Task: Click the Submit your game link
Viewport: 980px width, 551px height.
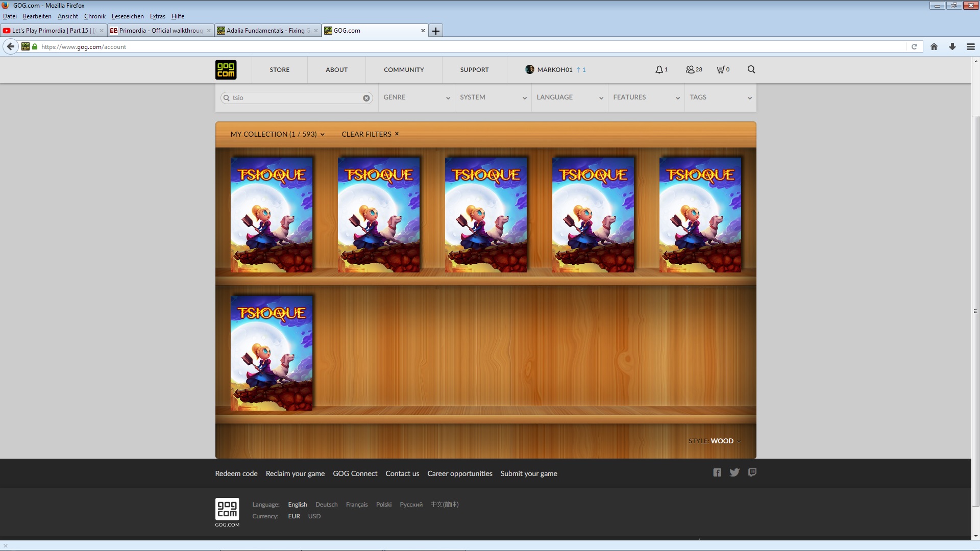Action: click(x=529, y=473)
